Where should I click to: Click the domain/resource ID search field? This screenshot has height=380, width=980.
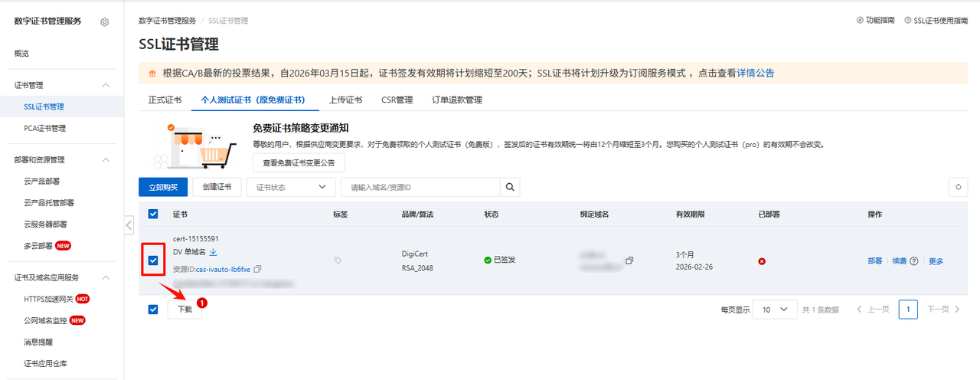click(421, 188)
